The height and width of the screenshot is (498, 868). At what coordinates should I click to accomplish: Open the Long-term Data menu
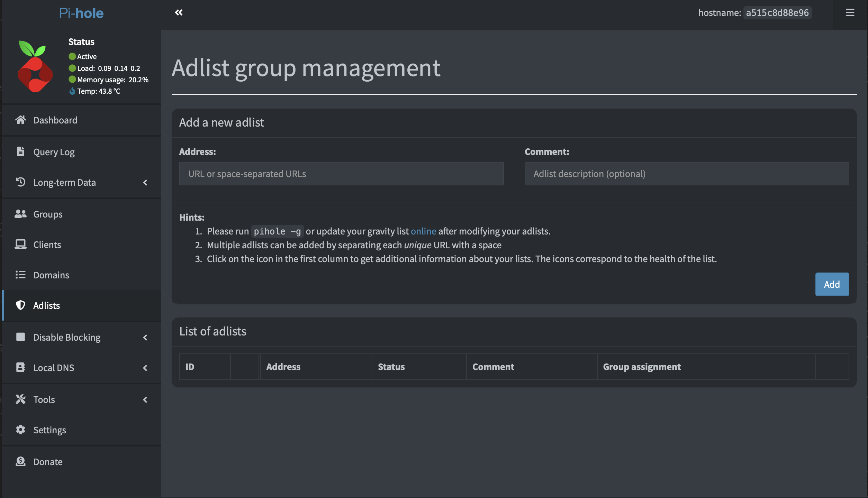[x=82, y=182]
